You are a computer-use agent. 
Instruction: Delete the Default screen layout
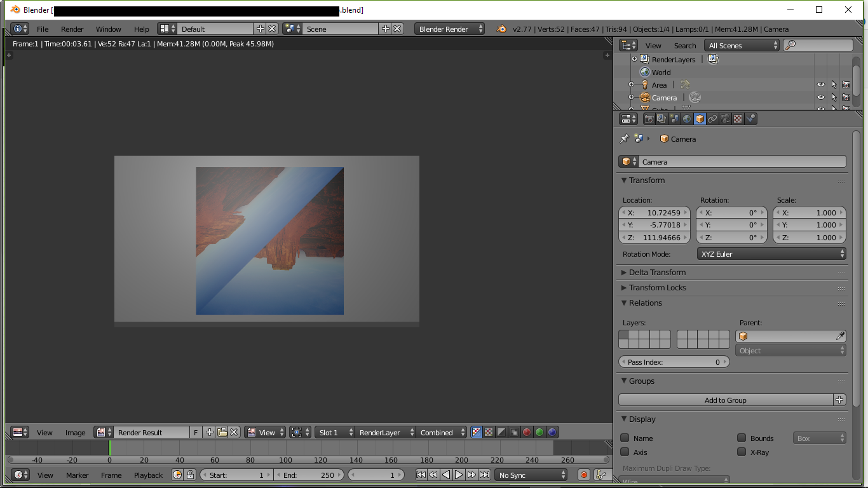[272, 29]
